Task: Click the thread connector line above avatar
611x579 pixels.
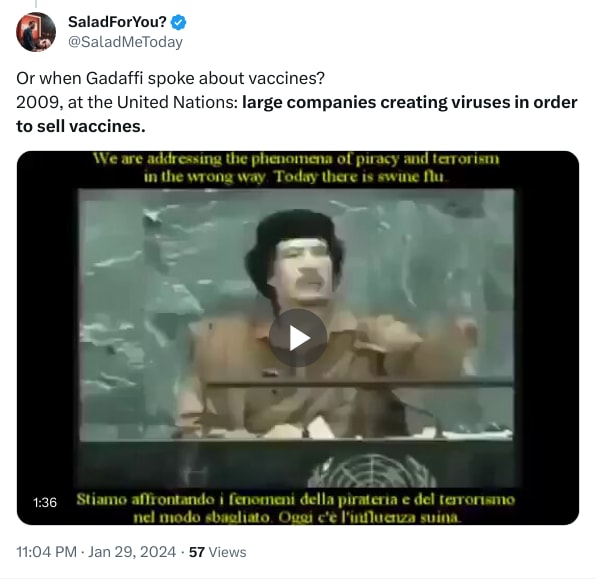Action: point(36,4)
